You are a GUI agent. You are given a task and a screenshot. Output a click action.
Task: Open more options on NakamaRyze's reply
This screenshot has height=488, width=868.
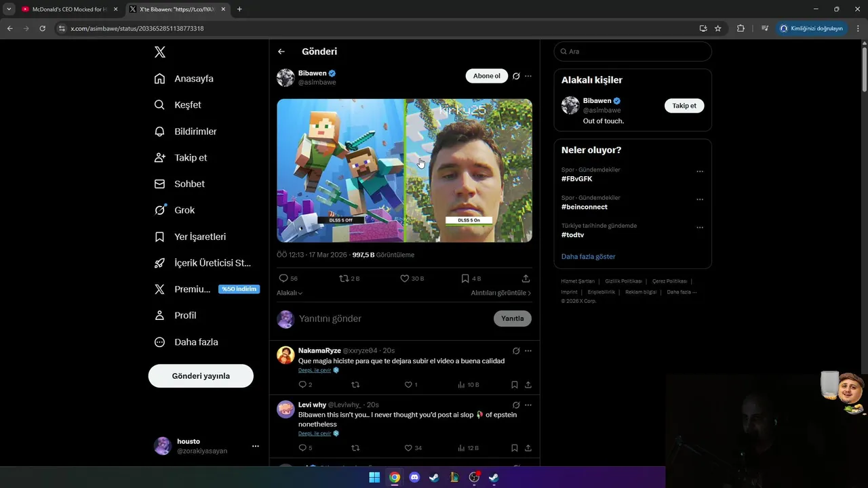pyautogui.click(x=528, y=351)
